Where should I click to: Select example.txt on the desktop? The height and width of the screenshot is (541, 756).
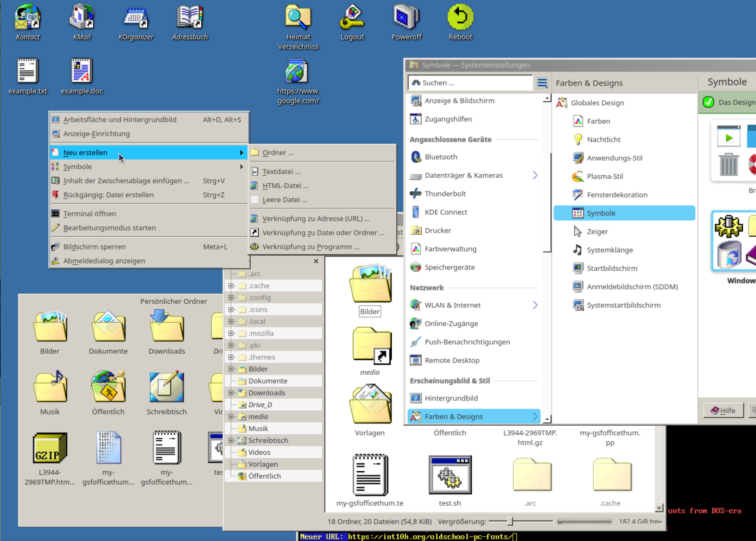pyautogui.click(x=28, y=76)
